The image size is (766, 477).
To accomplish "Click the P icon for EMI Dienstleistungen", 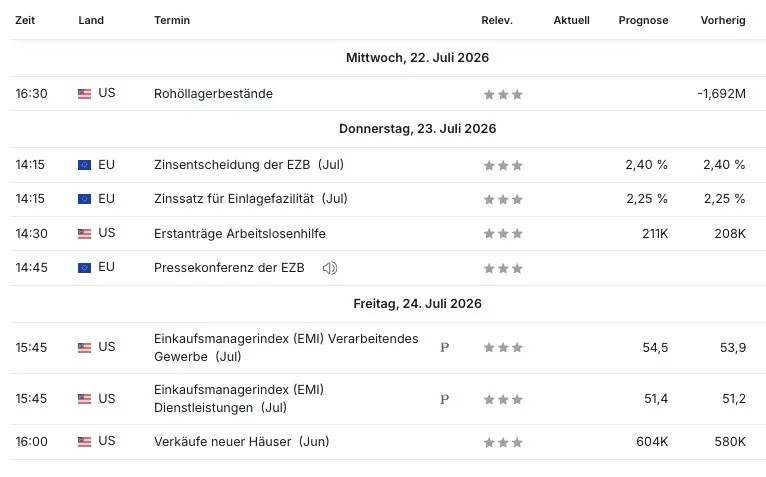I will pos(445,399).
